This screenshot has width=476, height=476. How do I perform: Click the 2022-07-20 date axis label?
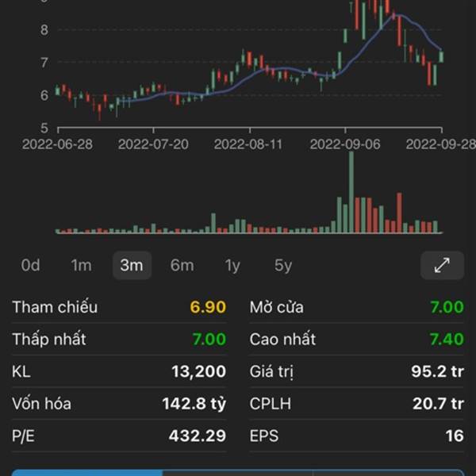pos(153,144)
